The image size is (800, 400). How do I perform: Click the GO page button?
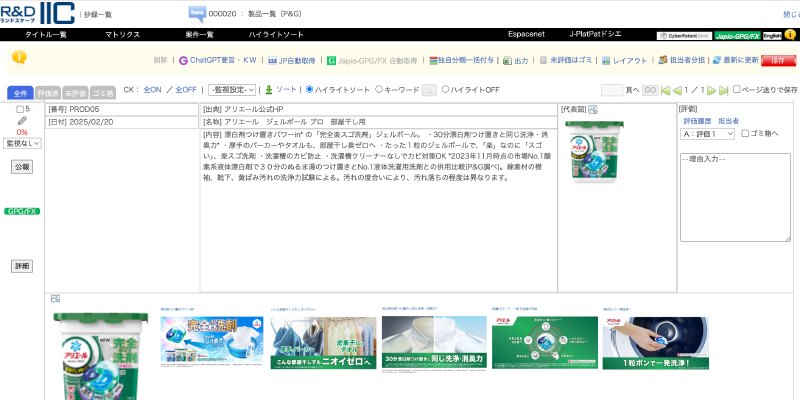pos(649,90)
